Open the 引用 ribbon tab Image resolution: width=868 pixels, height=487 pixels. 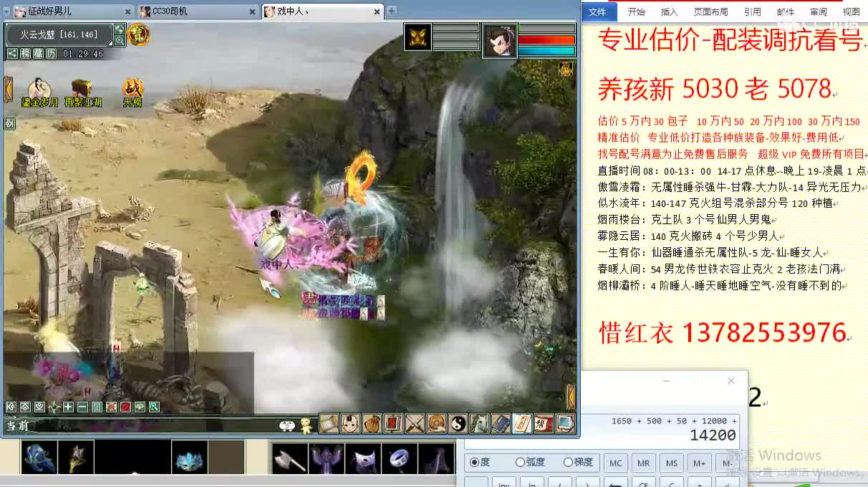click(x=752, y=12)
